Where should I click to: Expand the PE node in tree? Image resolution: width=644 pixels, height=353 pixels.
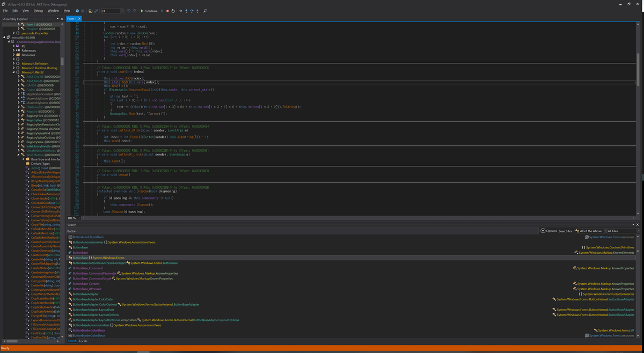tap(14, 46)
